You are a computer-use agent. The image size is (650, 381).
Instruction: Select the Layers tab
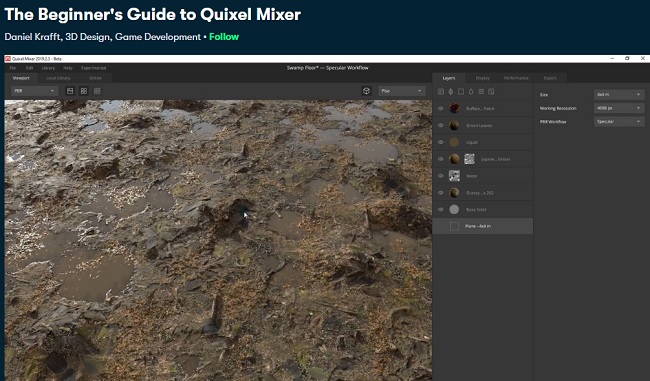449,78
